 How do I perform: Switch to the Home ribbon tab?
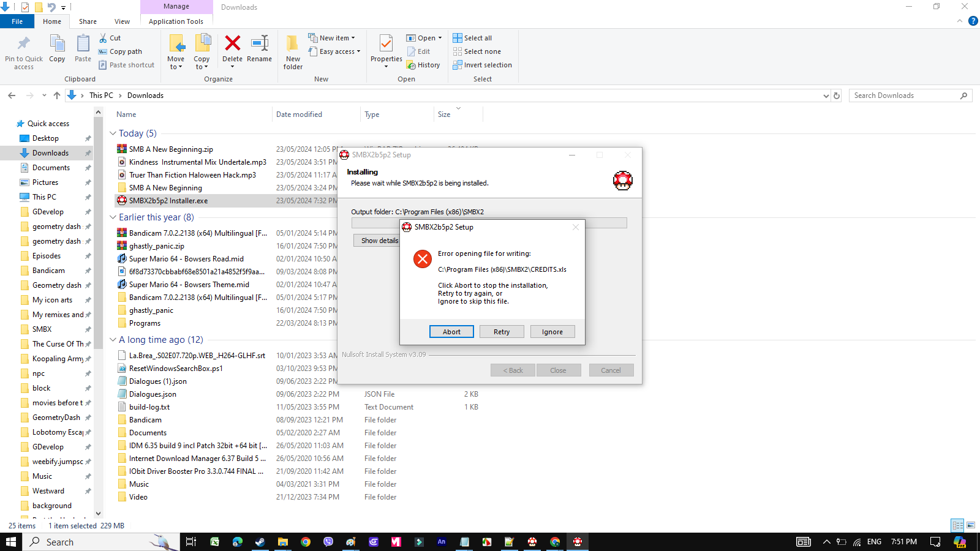point(52,21)
